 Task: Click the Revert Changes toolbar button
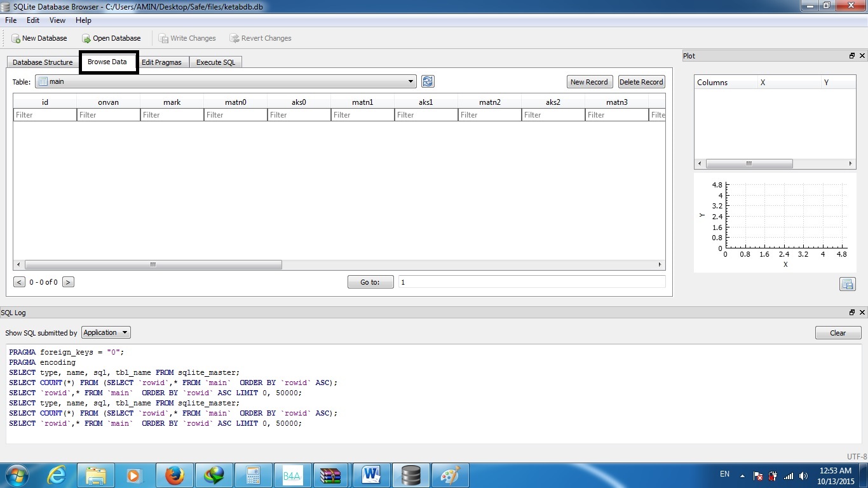pyautogui.click(x=261, y=38)
